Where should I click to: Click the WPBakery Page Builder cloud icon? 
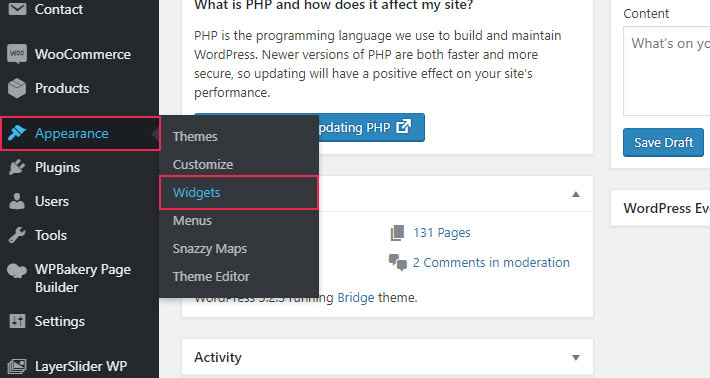click(17, 270)
